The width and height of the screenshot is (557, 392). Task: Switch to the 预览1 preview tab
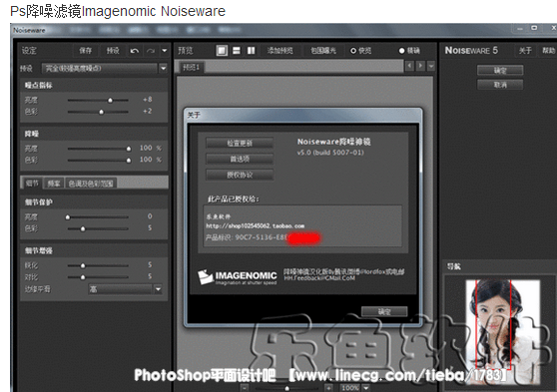click(192, 67)
